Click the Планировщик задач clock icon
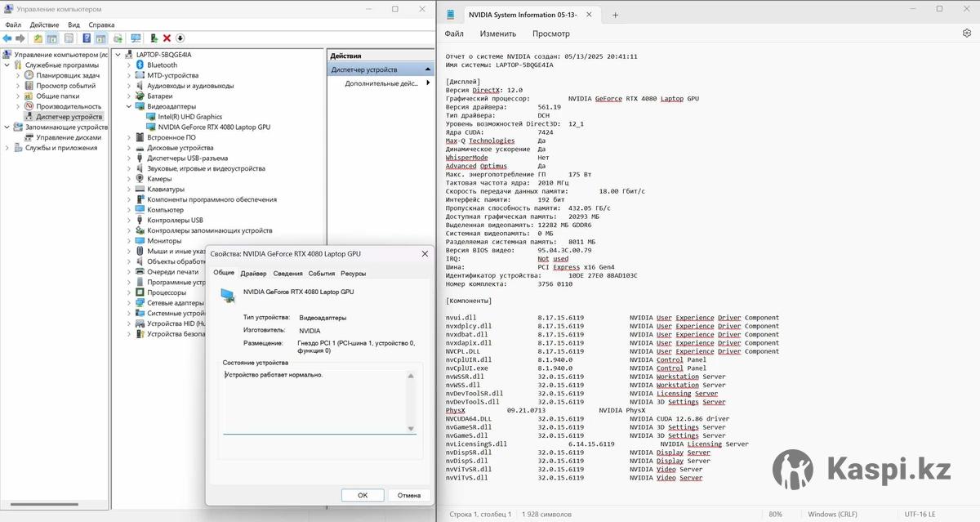This screenshot has height=522, width=980. 29,75
